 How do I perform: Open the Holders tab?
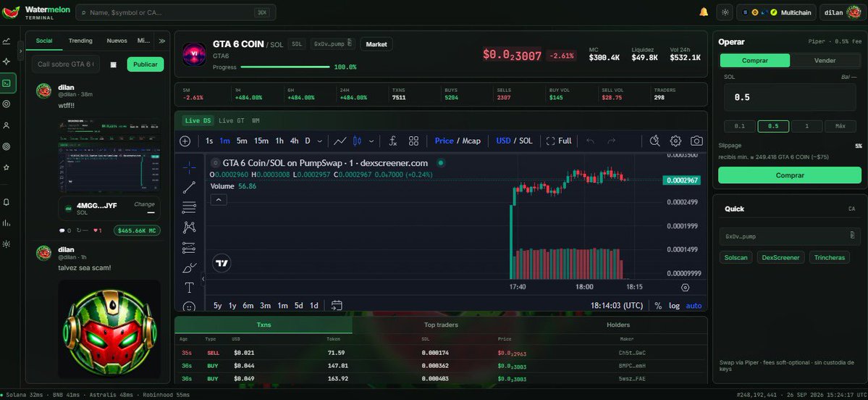pos(618,325)
